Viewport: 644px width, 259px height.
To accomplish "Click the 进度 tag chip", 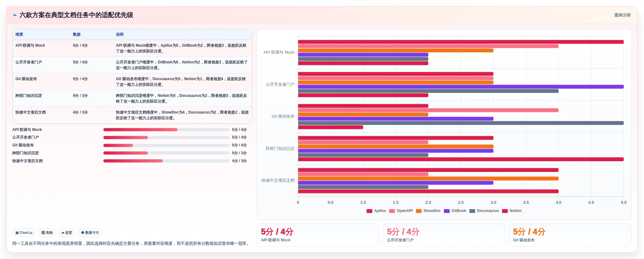I will pos(67,233).
